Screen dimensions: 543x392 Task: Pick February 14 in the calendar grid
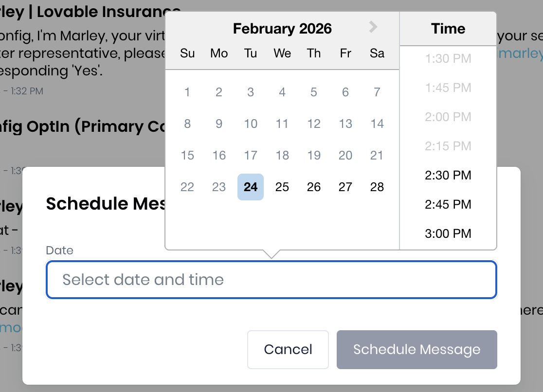377,124
